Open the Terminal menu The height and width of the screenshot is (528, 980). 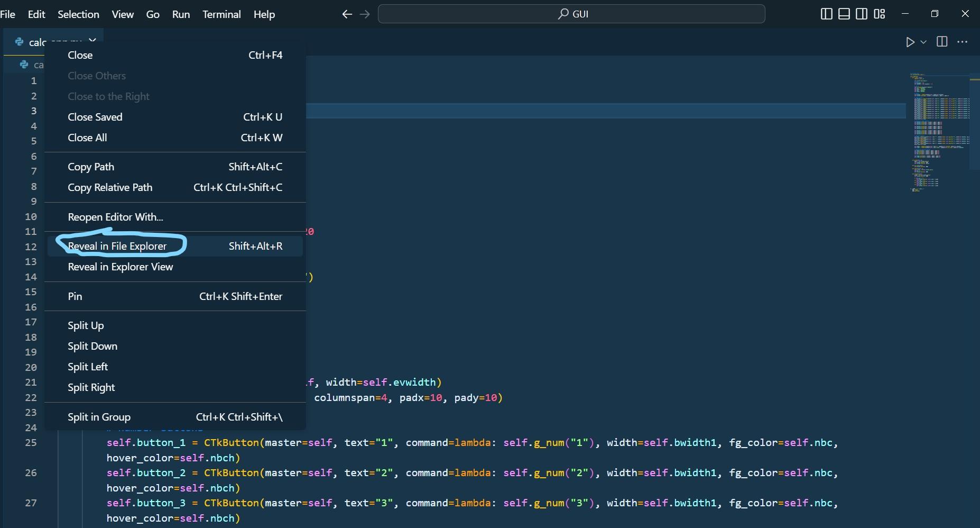(221, 14)
